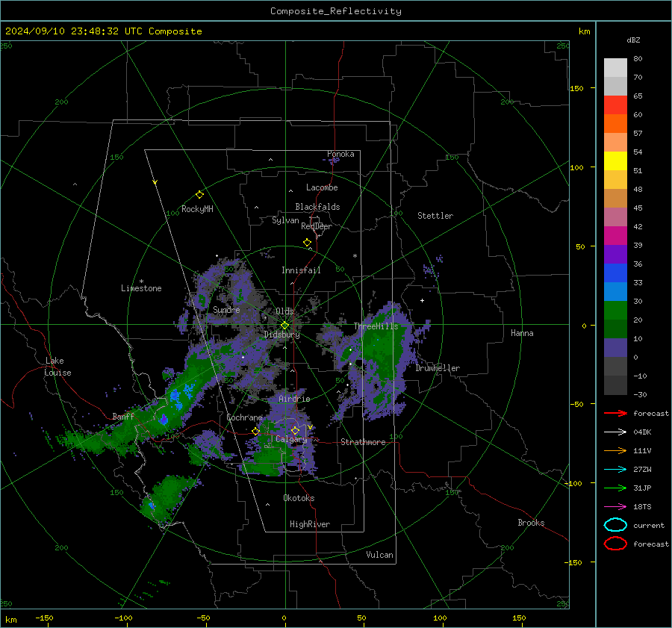672x628 pixels.
Task: Select the white 04DK arrow legend icon
Action: pos(615,432)
